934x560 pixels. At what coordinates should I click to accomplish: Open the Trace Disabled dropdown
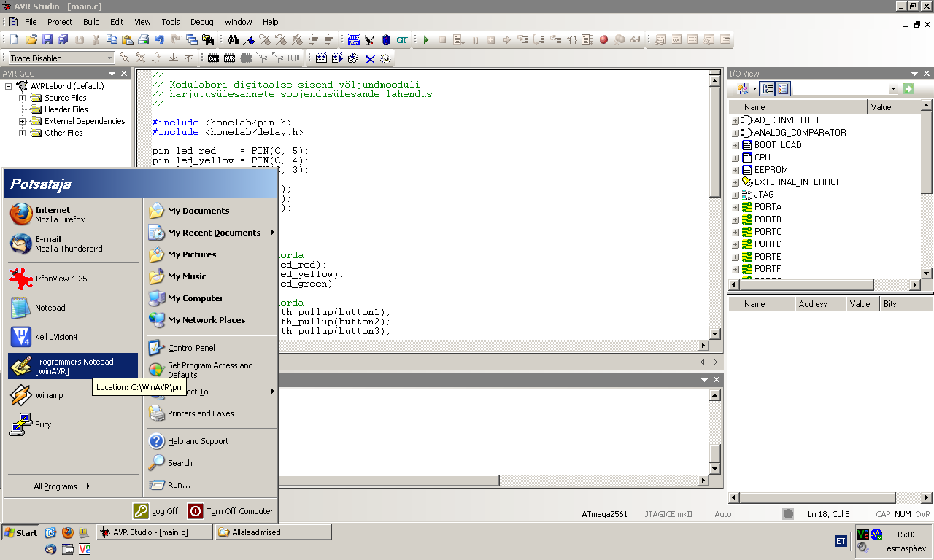click(x=110, y=58)
